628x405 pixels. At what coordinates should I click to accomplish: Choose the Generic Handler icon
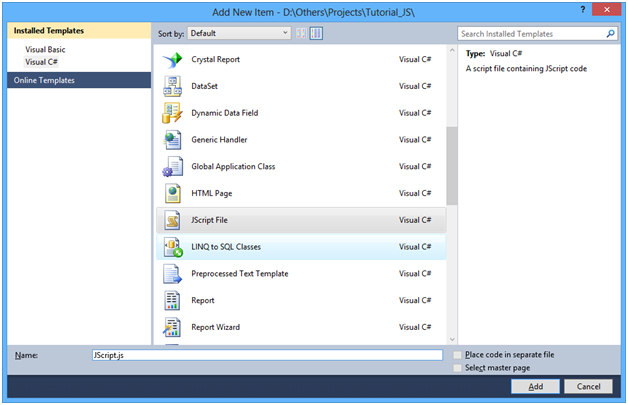(x=173, y=140)
